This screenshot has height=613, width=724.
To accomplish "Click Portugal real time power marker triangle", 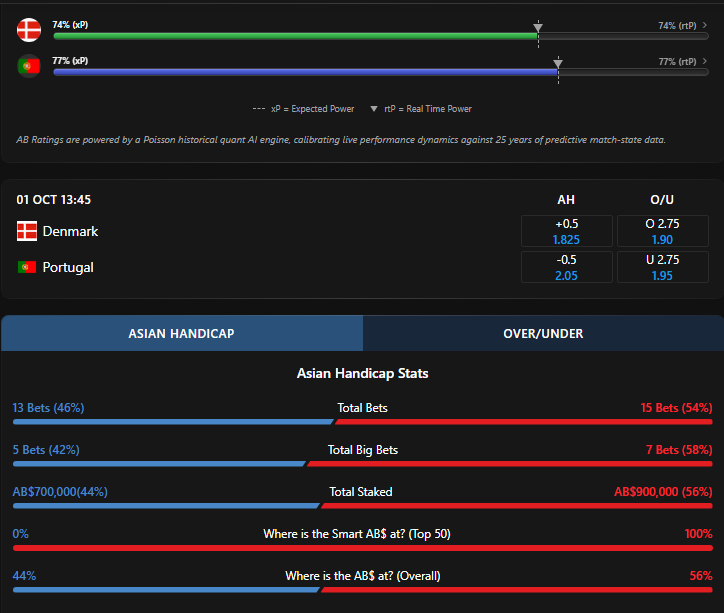I will [x=558, y=63].
